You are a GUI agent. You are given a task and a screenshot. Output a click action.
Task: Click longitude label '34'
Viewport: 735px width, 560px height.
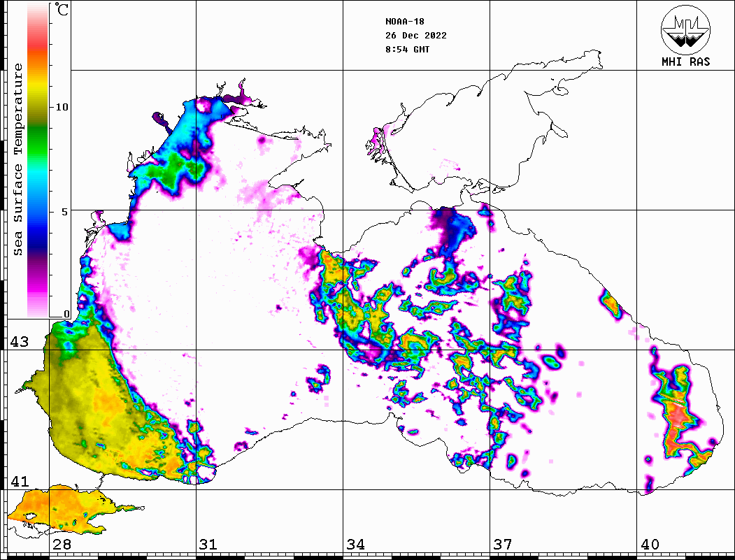point(356,545)
